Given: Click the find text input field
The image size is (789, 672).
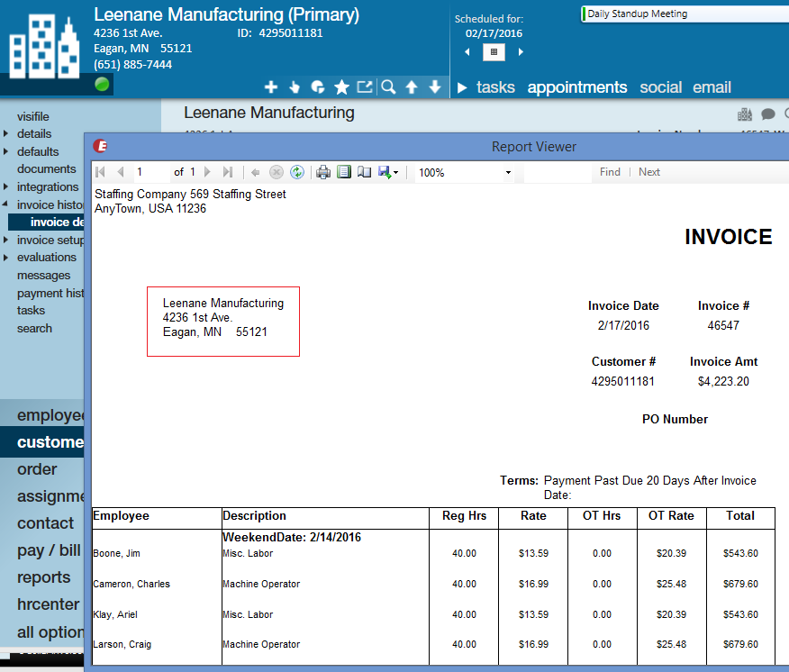Looking at the screenshot, I should coord(557,172).
